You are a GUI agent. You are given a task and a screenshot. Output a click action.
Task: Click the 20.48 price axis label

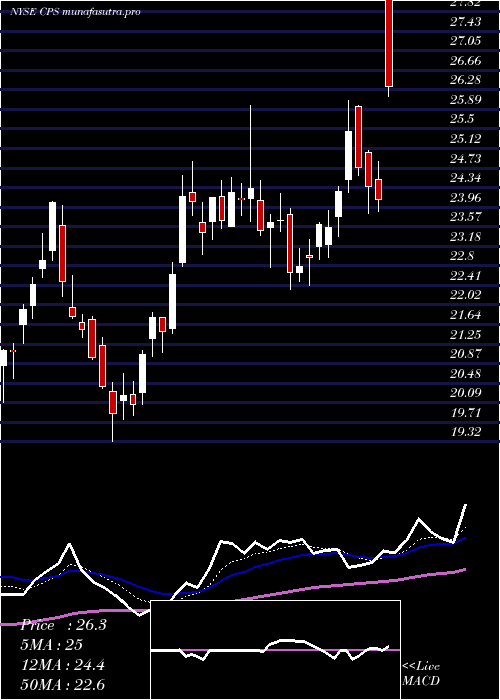(x=466, y=373)
